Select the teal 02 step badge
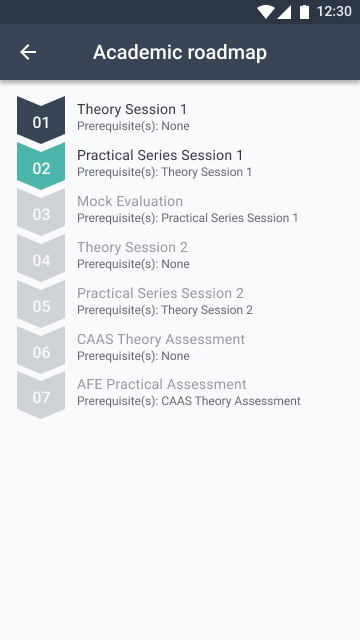The height and width of the screenshot is (640, 360). (x=41, y=166)
